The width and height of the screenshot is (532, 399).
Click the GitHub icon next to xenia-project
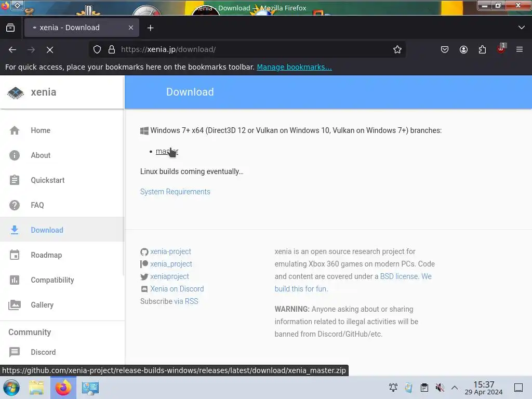coord(144,252)
